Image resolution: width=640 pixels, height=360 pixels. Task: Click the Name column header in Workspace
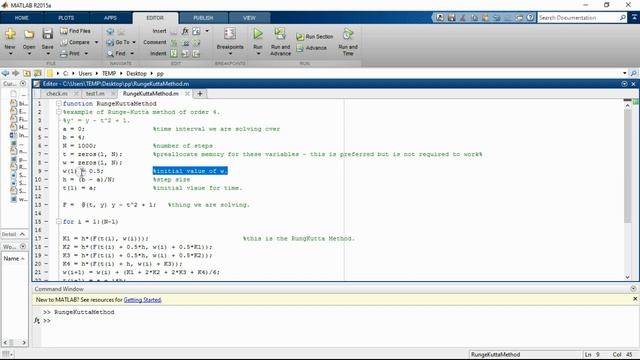click(x=14, y=259)
